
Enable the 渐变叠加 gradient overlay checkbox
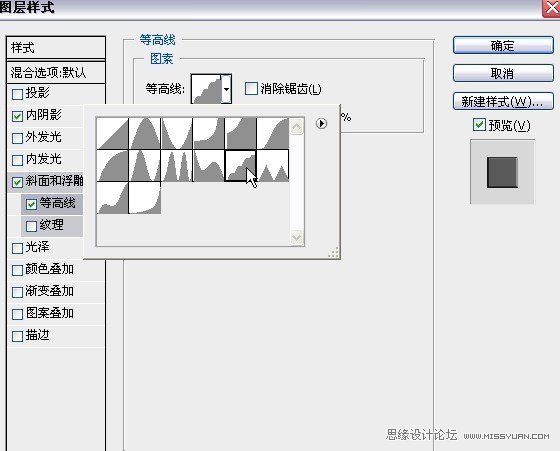point(17,292)
